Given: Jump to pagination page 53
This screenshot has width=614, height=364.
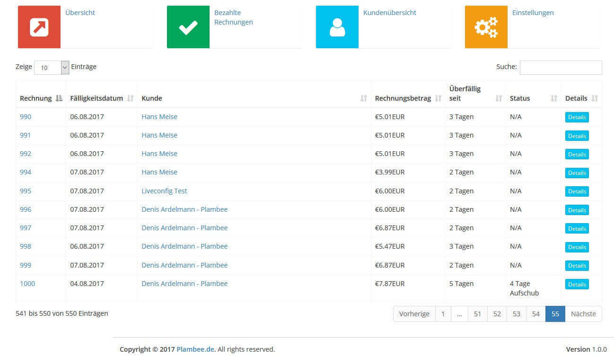Looking at the screenshot, I should point(516,314).
